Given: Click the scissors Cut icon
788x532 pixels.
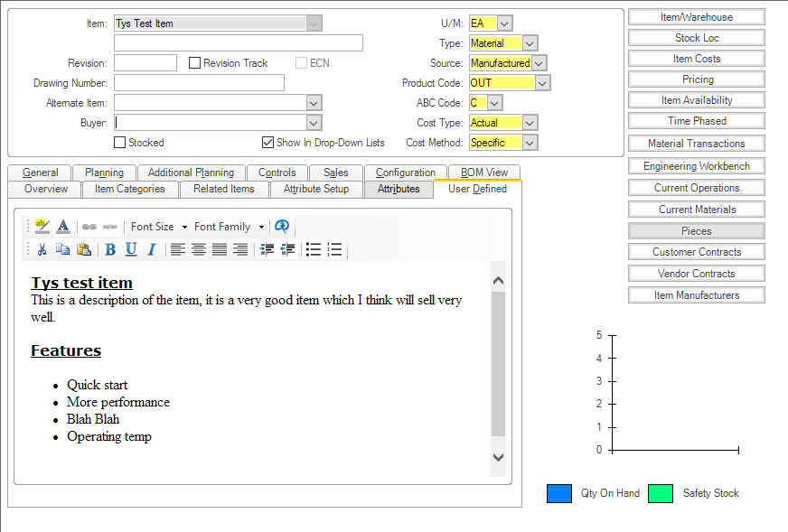Looking at the screenshot, I should [42, 250].
